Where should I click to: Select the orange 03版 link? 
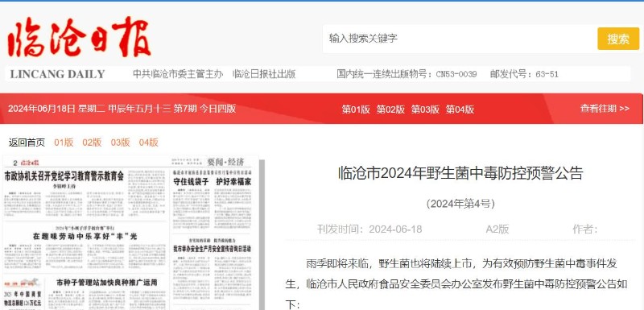click(x=120, y=143)
